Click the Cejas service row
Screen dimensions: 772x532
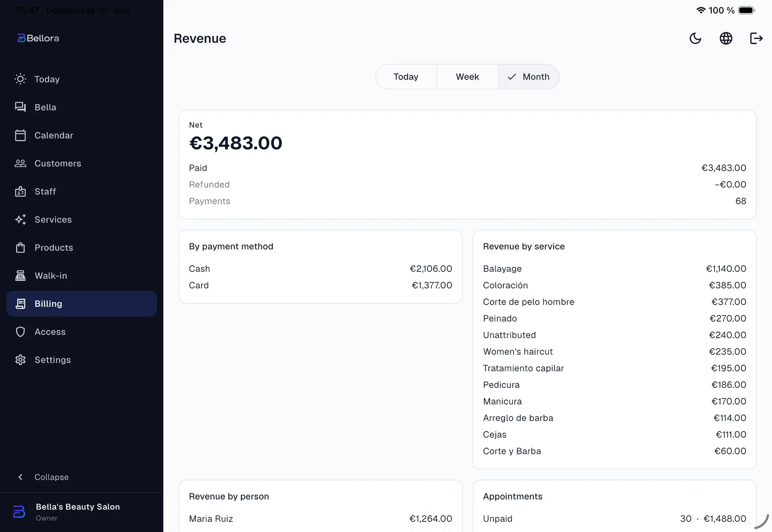pyautogui.click(x=614, y=435)
